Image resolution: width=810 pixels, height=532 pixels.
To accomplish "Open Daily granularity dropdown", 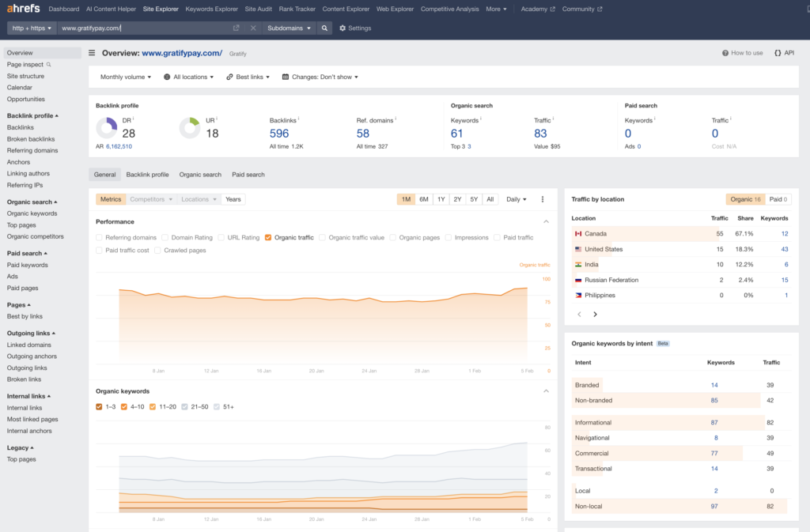I will coord(516,199).
